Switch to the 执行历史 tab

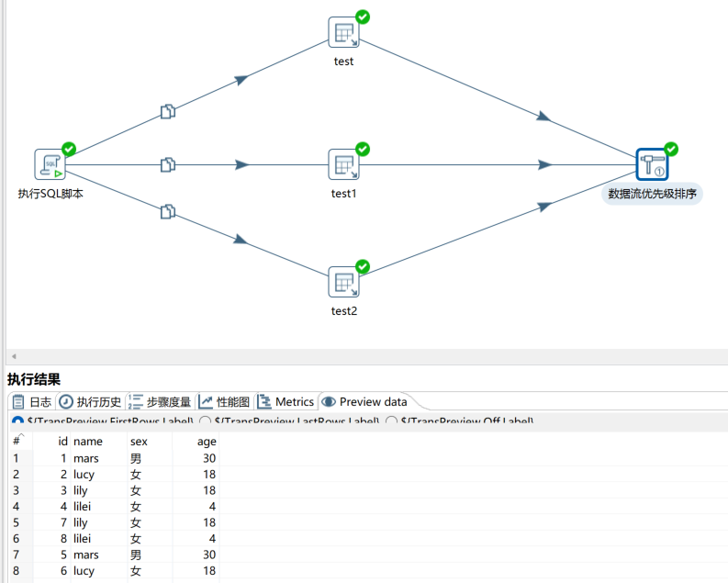coord(90,401)
